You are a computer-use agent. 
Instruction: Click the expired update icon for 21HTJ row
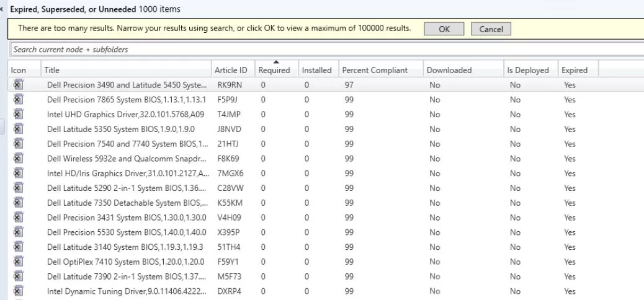[17, 144]
